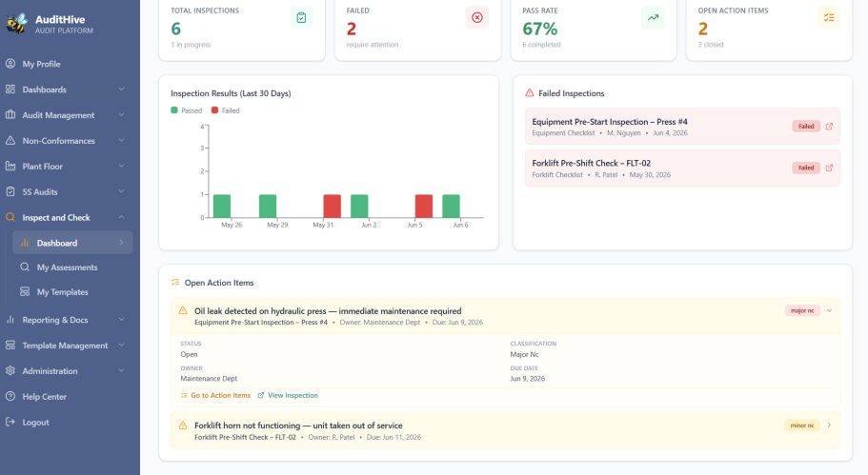The image size is (868, 475).
Task: Open Press #4 inspection via external link icon
Action: (x=829, y=126)
